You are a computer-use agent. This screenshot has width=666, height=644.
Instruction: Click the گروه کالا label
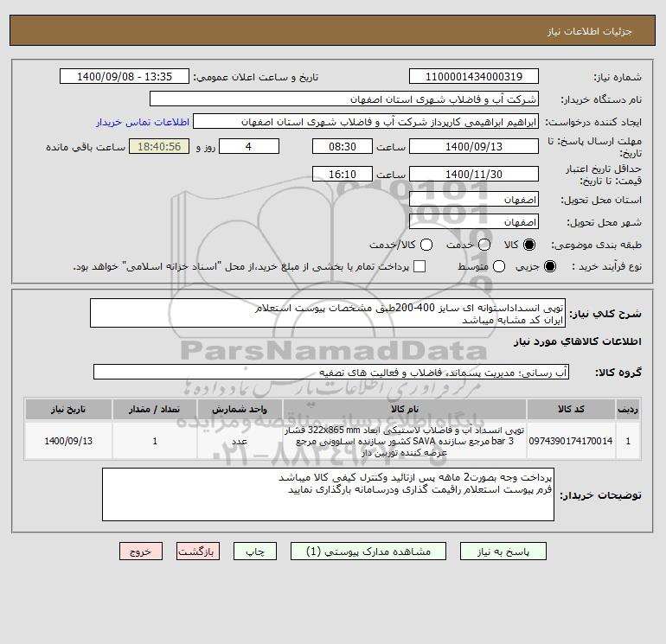[x=618, y=373]
